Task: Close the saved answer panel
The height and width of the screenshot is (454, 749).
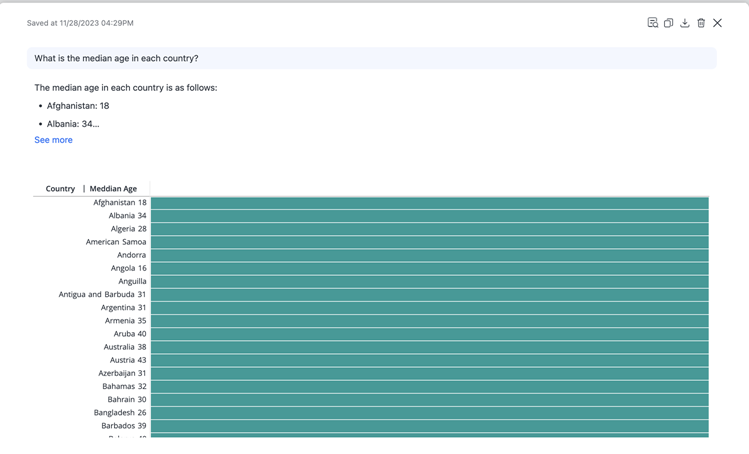Action: point(718,22)
